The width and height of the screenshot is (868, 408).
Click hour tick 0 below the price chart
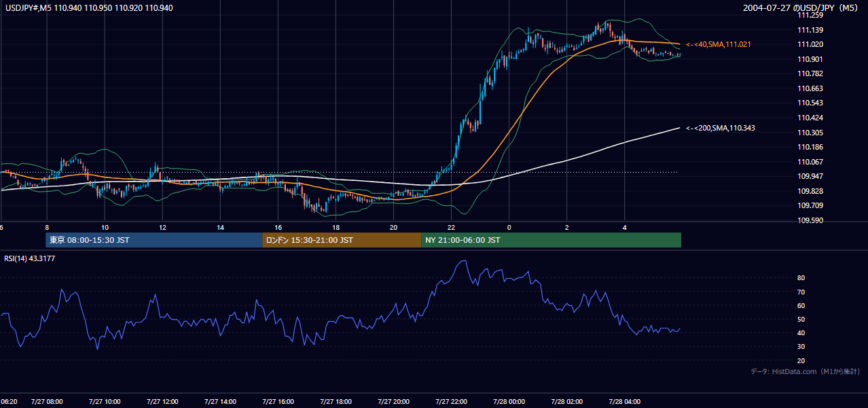click(x=509, y=227)
